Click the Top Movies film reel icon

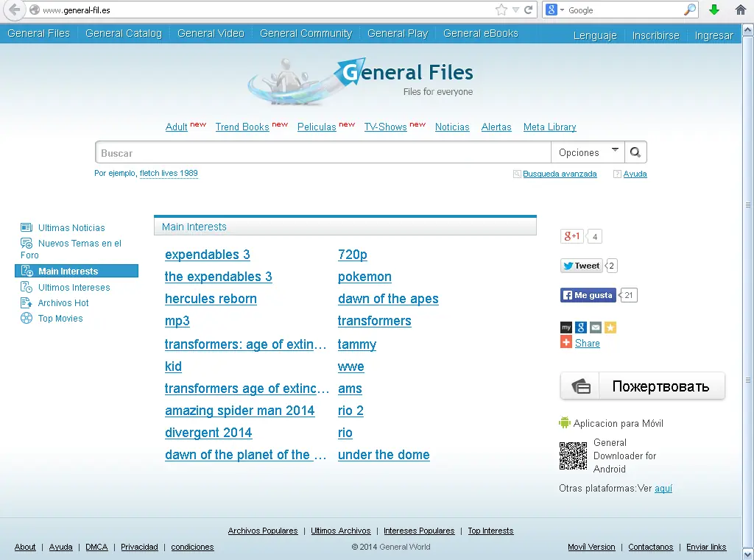point(27,318)
